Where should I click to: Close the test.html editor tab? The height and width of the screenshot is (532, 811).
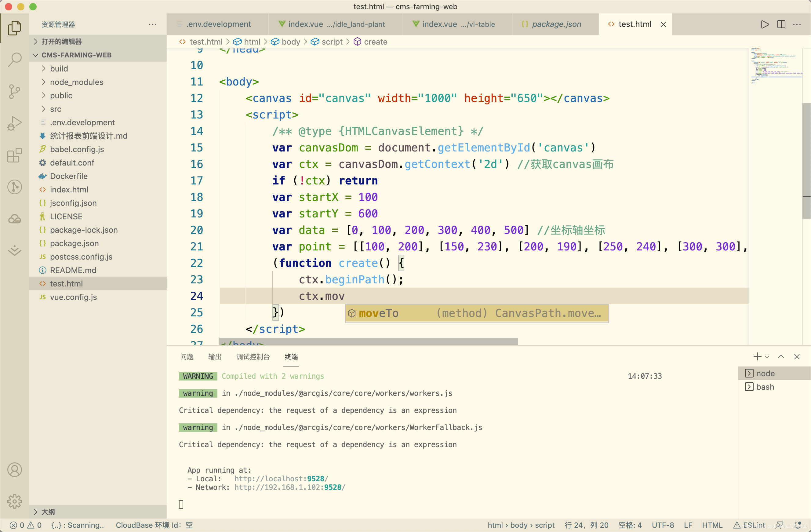663,24
